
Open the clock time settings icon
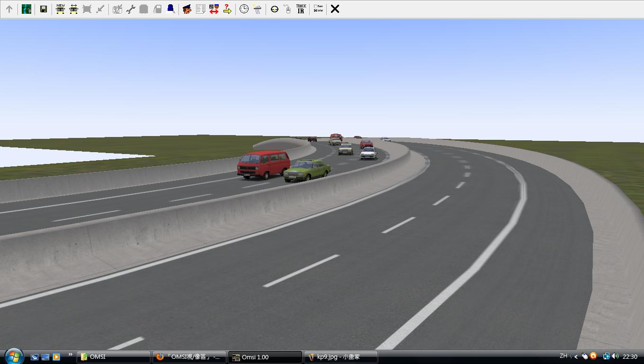coord(244,9)
